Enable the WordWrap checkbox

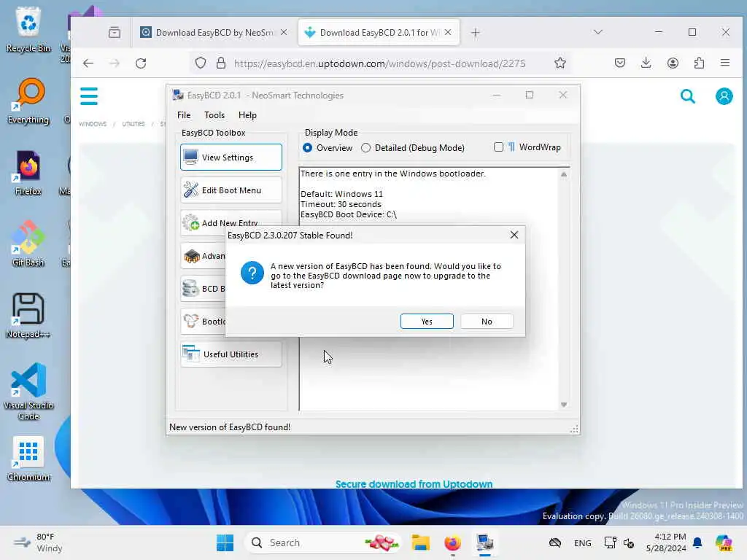(x=498, y=147)
